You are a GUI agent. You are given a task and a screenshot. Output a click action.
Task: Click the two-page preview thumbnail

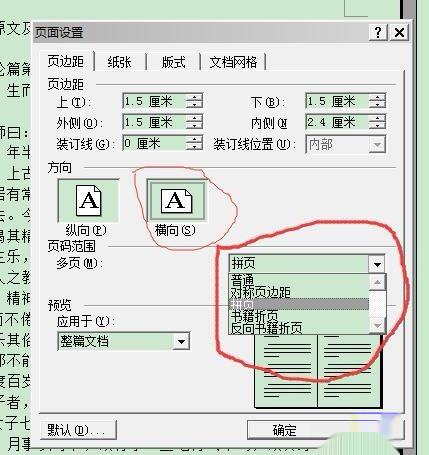point(318,371)
